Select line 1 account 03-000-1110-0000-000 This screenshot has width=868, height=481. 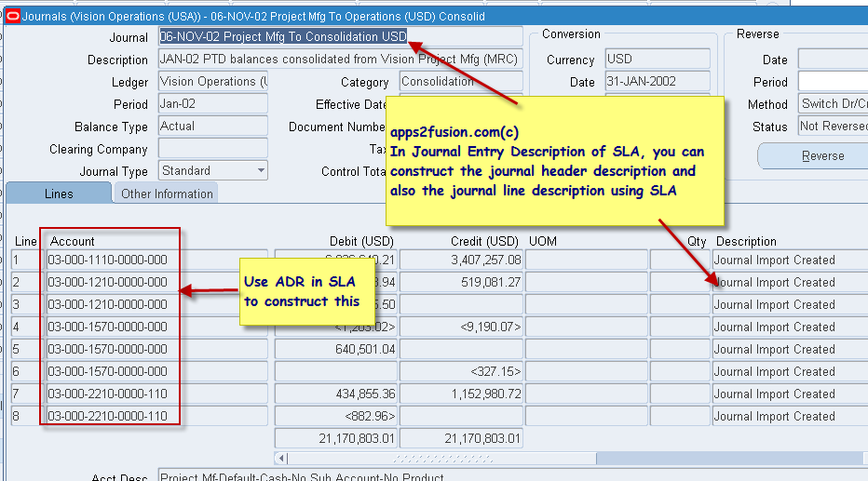pyautogui.click(x=156, y=260)
